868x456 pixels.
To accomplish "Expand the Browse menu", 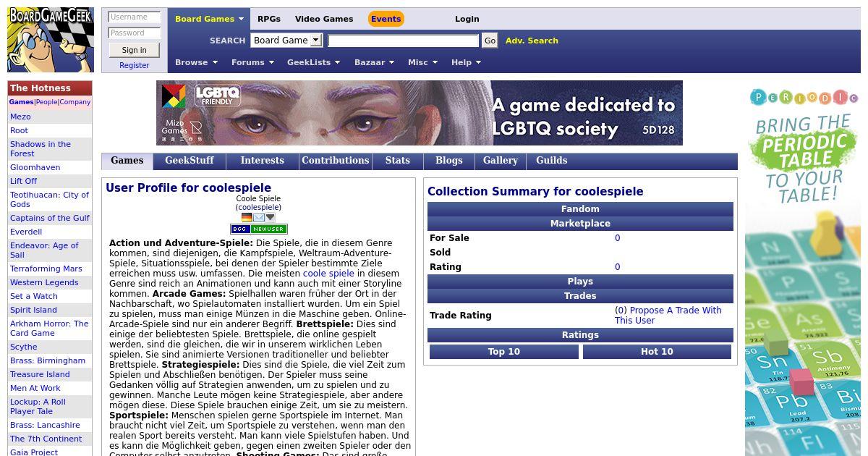I will (x=196, y=62).
